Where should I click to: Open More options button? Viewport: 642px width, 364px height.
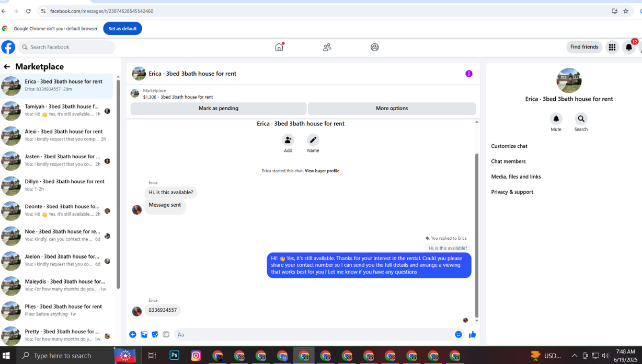[392, 108]
